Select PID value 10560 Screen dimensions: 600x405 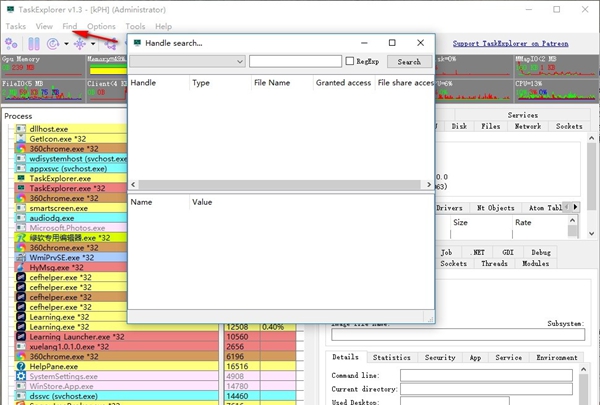tap(237, 336)
